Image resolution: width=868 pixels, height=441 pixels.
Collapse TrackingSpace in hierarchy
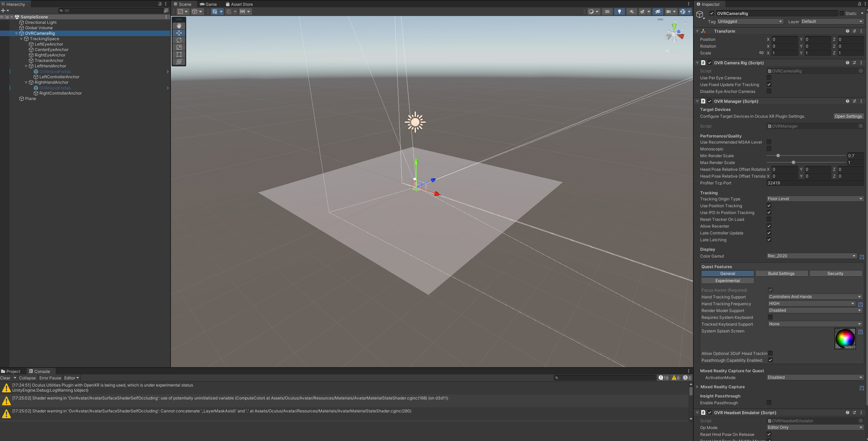pos(21,39)
